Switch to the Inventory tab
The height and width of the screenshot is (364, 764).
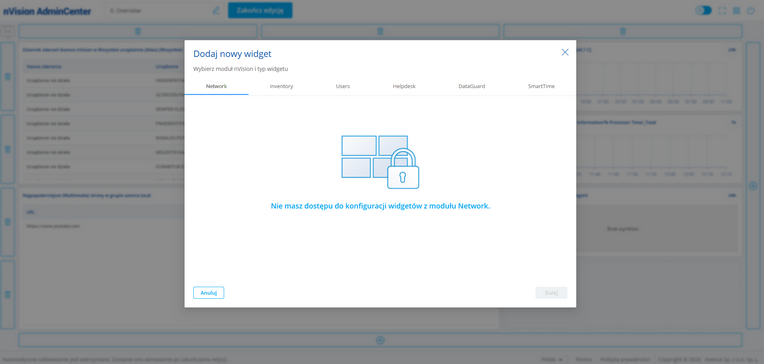click(x=281, y=86)
